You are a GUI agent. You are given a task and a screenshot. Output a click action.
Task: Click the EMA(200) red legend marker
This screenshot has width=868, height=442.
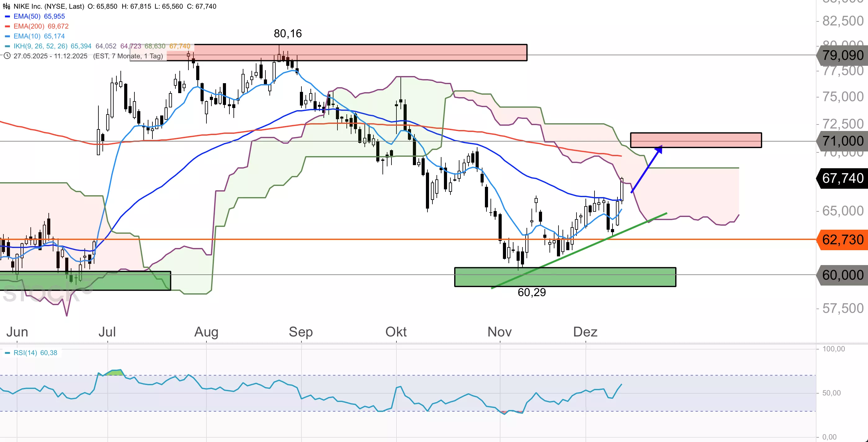coord(7,26)
